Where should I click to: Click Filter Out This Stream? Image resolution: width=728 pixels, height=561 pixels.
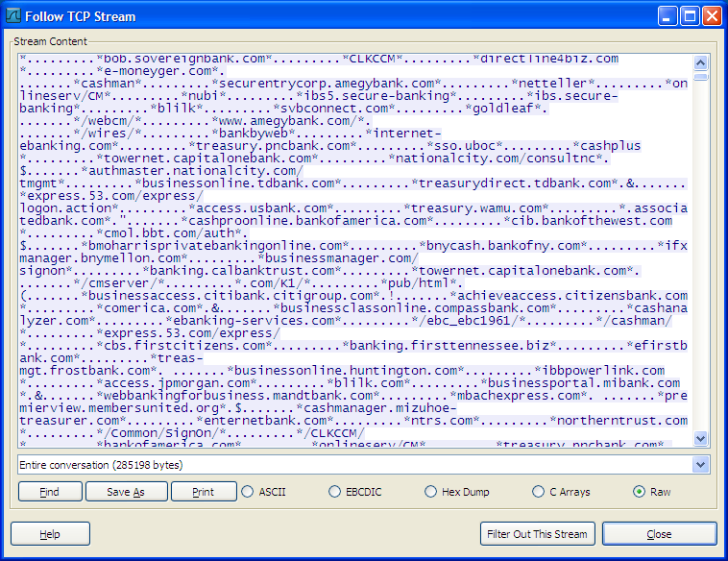click(538, 533)
